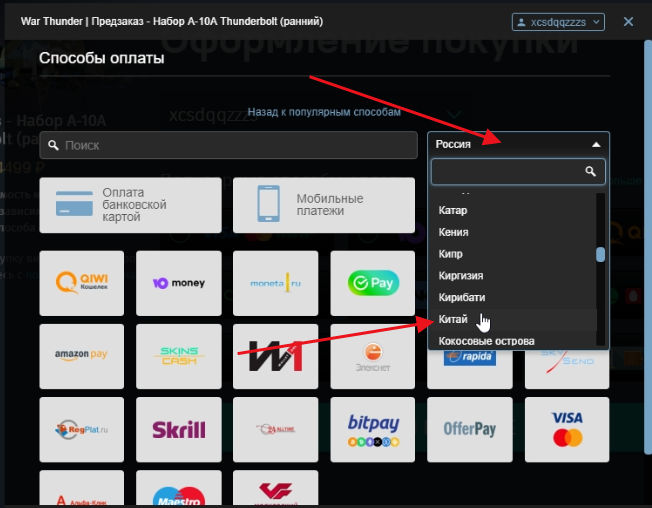
Task: Select Кипр from the country list
Action: tap(513, 254)
